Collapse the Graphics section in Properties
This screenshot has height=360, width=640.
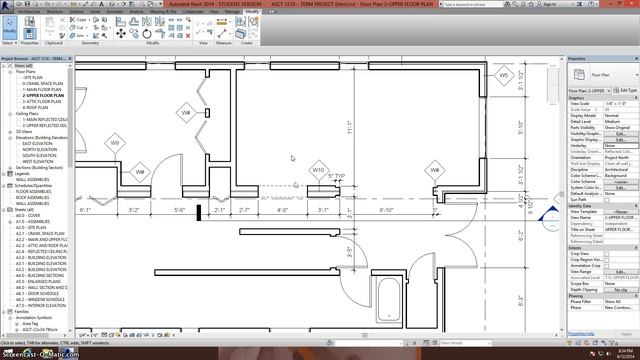[636, 98]
